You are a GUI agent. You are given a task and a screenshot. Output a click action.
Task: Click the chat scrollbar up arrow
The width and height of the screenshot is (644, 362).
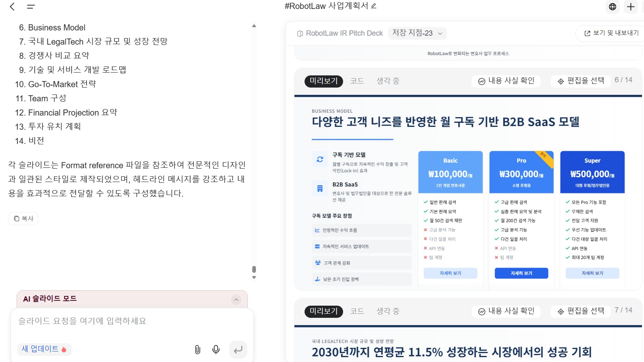point(254,26)
